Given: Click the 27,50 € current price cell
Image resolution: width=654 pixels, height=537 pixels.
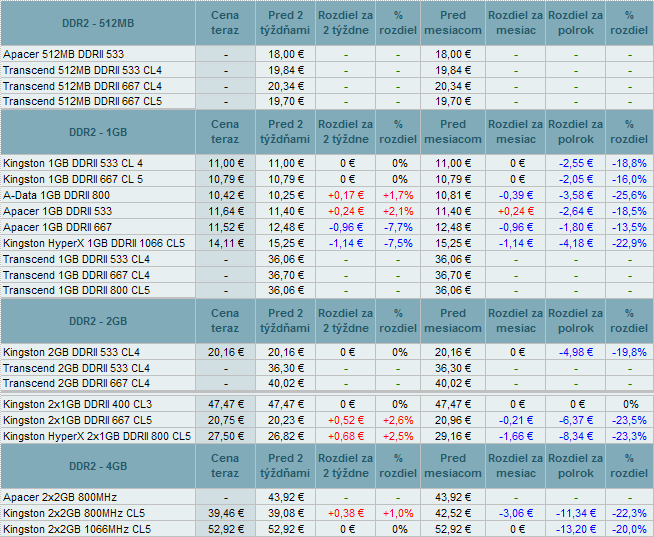Looking at the screenshot, I should [226, 436].
